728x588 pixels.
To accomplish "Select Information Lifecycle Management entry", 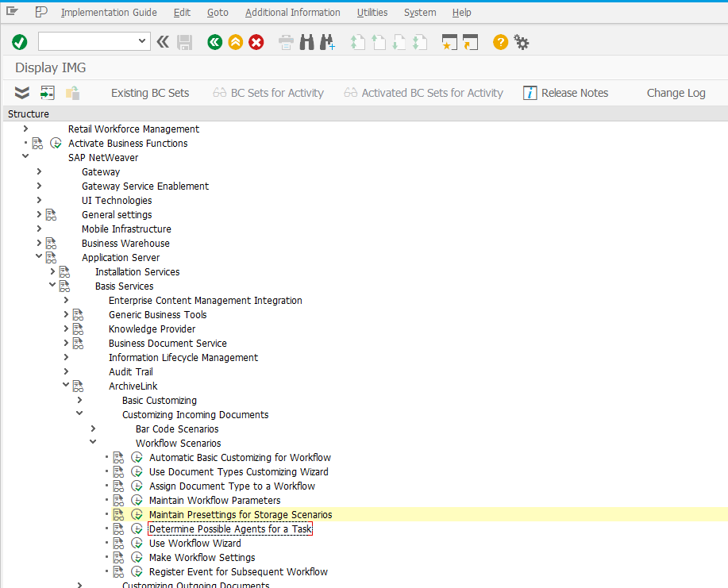I will pos(183,357).
